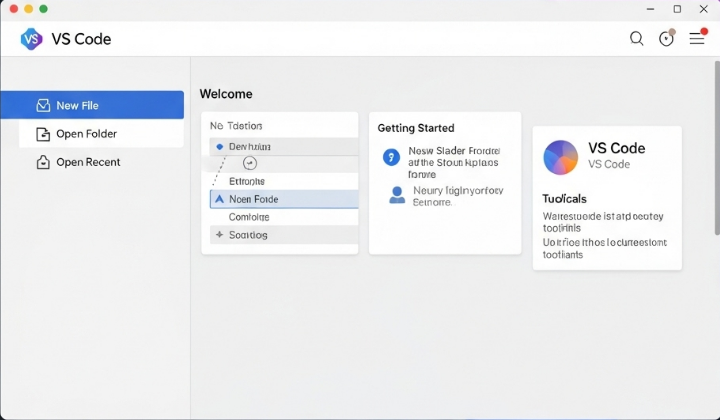
Task: Click the colorful round VS Code card logo
Action: [x=560, y=157]
